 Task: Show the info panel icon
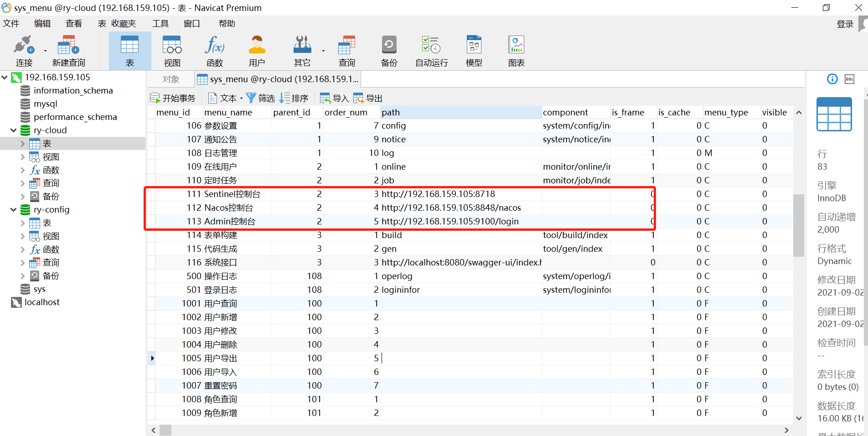tap(832, 79)
